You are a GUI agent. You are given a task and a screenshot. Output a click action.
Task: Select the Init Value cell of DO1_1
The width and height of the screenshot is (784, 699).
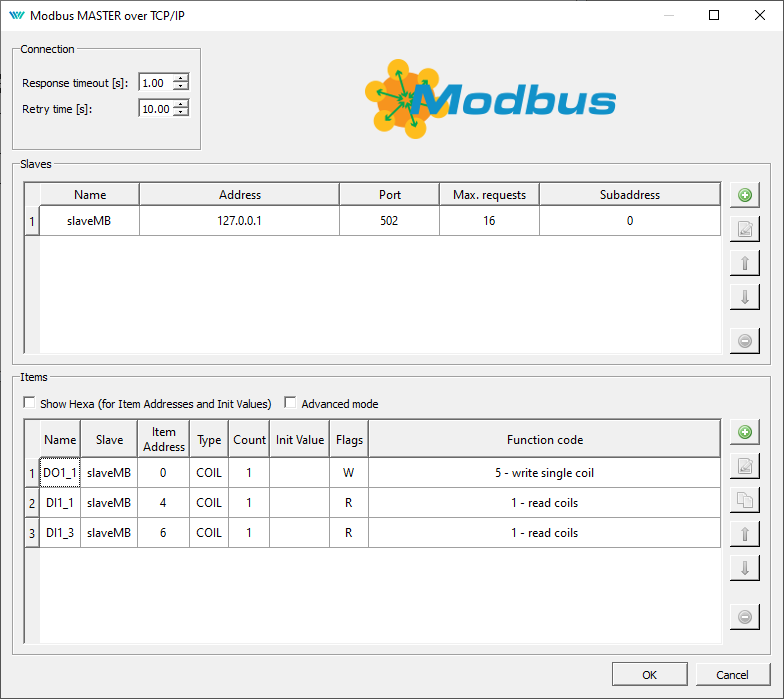[300, 472]
